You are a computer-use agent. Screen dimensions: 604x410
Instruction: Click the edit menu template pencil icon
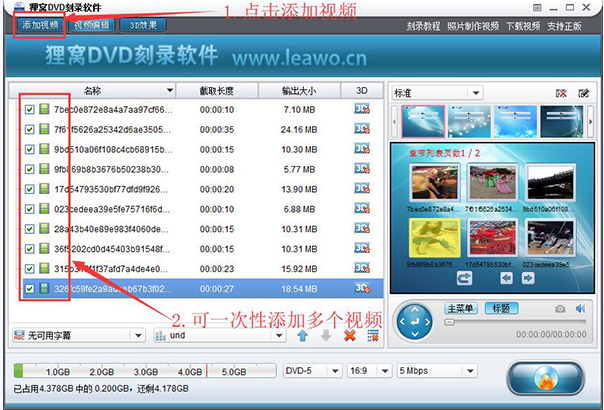pos(584,93)
